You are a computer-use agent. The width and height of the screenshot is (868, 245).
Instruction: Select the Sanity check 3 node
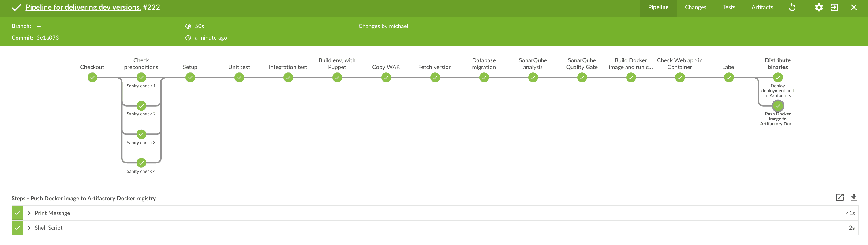tap(141, 134)
